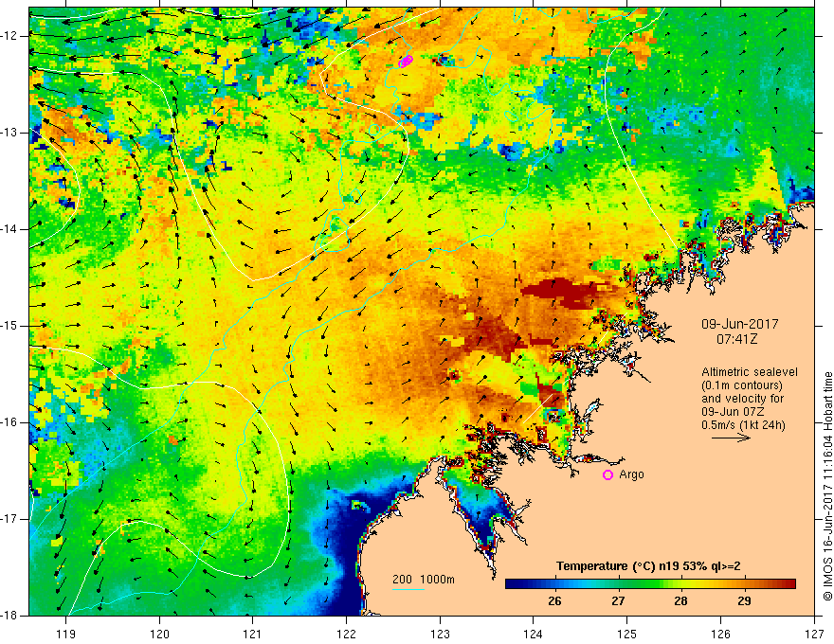The height and width of the screenshot is (644, 834).
Task: Click the 'Altimetric sealevel' caption line
Action: coord(750,372)
